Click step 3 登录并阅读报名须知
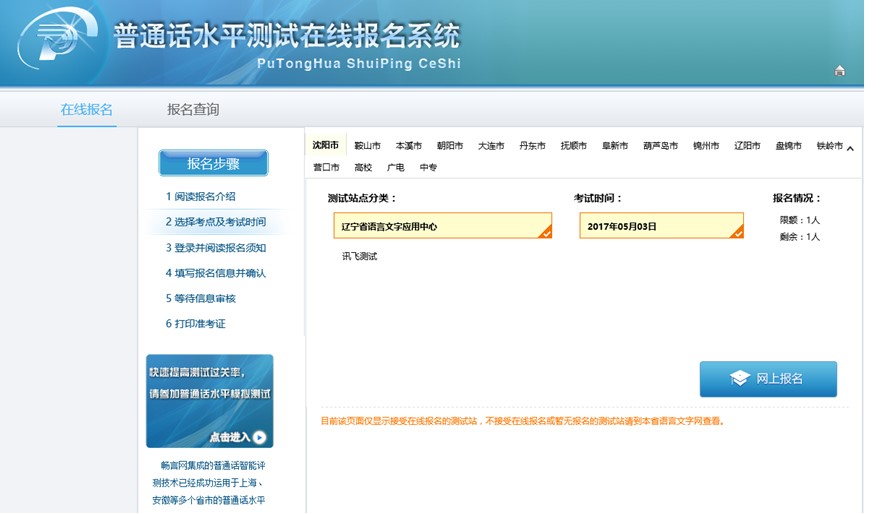 coord(215,248)
